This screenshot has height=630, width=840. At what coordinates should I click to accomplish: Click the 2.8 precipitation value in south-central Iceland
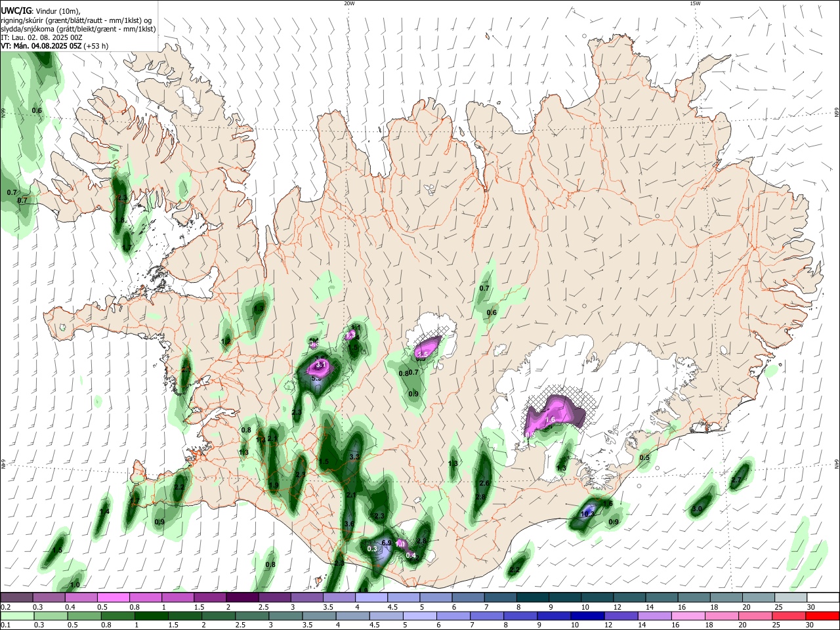(480, 497)
